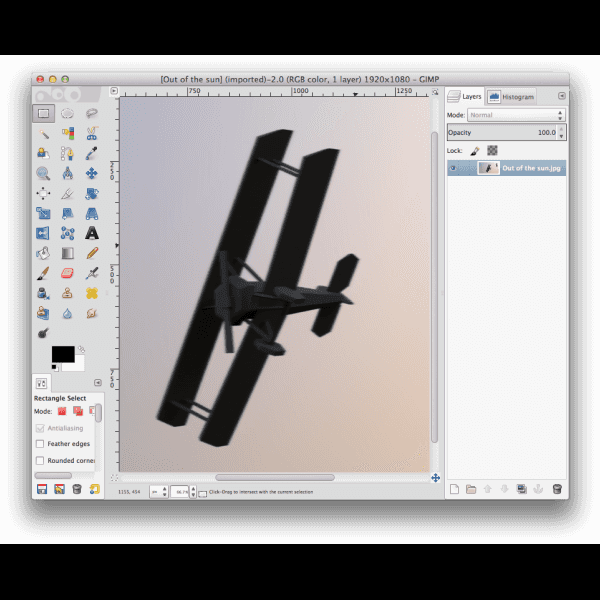Open the status bar unit dropdown
This screenshot has height=600, width=600.
point(159,492)
